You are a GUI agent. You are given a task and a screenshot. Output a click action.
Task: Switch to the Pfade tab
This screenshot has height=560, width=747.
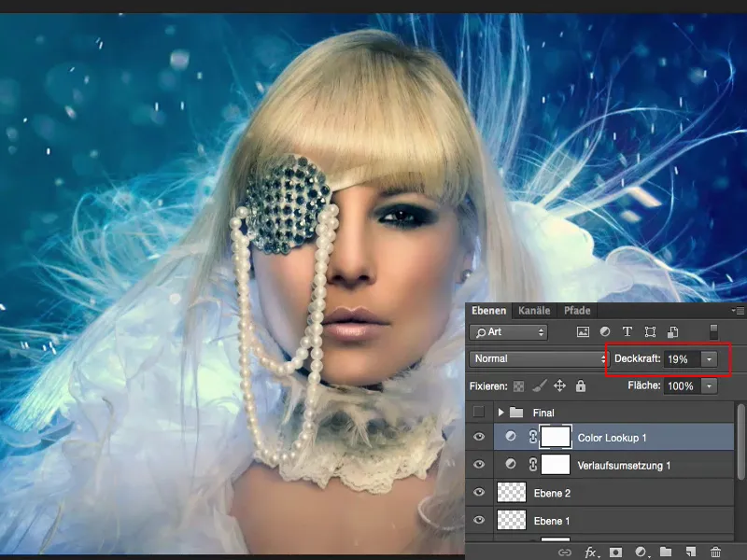577,311
